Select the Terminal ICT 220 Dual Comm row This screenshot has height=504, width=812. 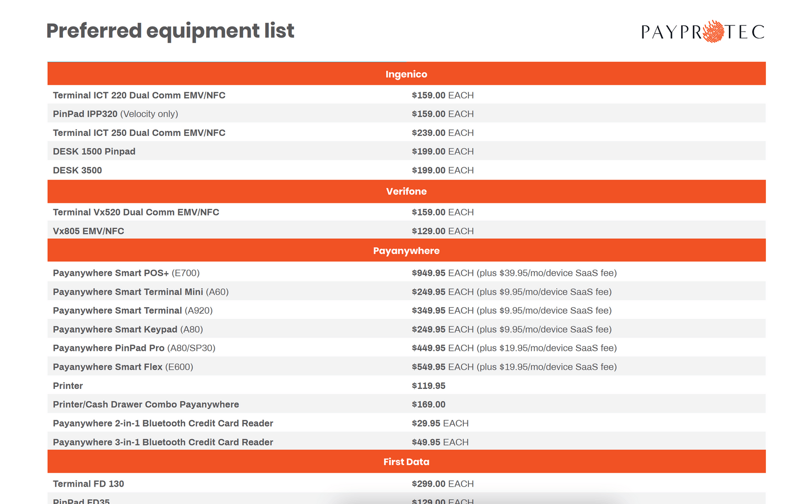(139, 95)
